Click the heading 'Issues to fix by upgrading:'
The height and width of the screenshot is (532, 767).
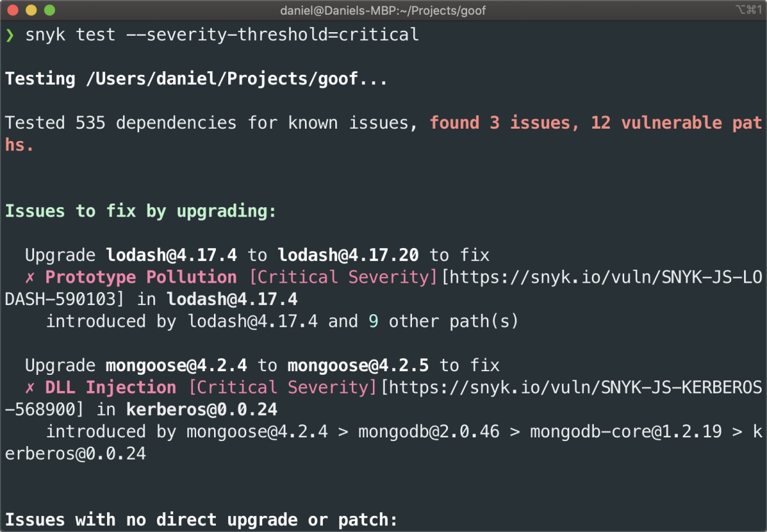140,212
